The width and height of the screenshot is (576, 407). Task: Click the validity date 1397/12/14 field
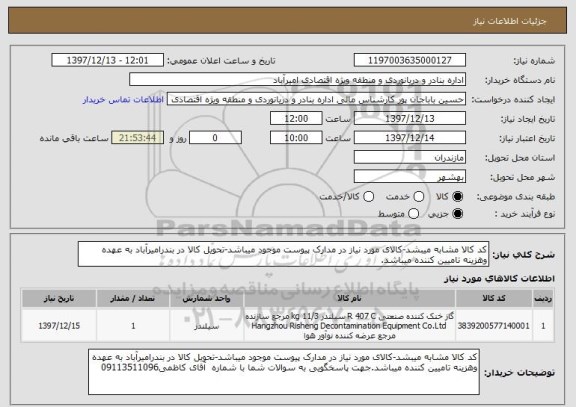[x=410, y=138]
